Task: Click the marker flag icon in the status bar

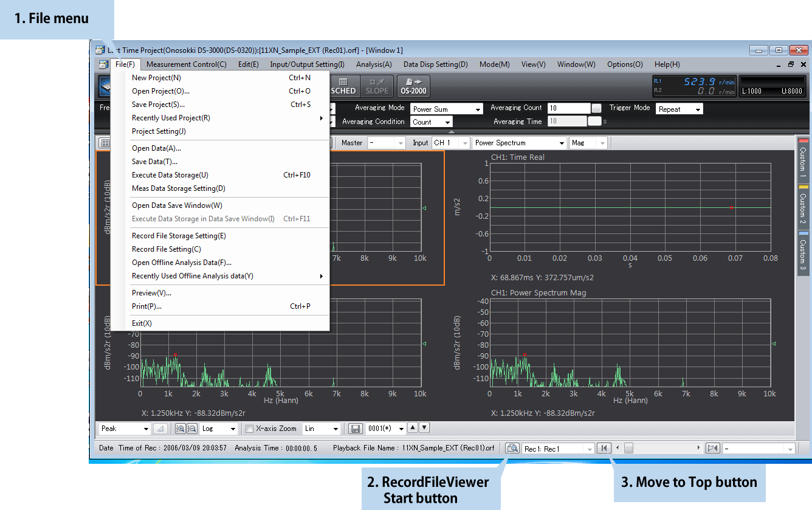Action: click(712, 448)
